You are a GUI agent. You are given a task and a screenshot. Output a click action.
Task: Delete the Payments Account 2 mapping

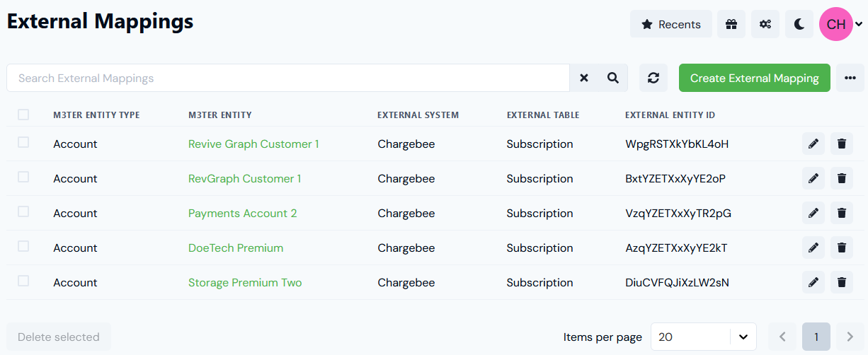pyautogui.click(x=842, y=213)
